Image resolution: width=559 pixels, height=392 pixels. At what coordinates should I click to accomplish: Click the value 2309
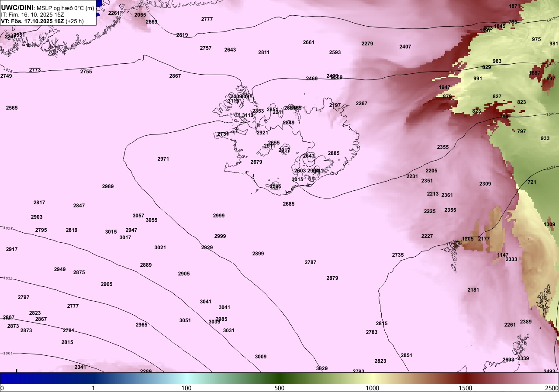tap(485, 184)
